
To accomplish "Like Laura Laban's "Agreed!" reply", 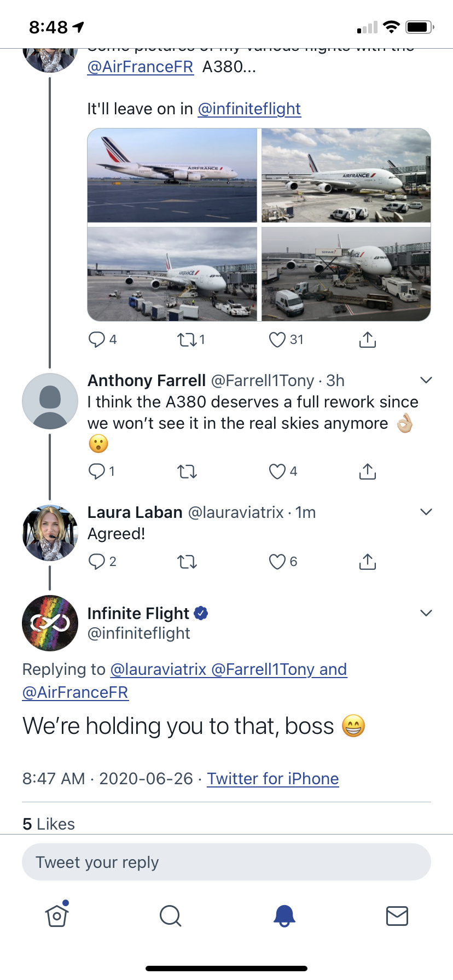I will (x=277, y=562).
